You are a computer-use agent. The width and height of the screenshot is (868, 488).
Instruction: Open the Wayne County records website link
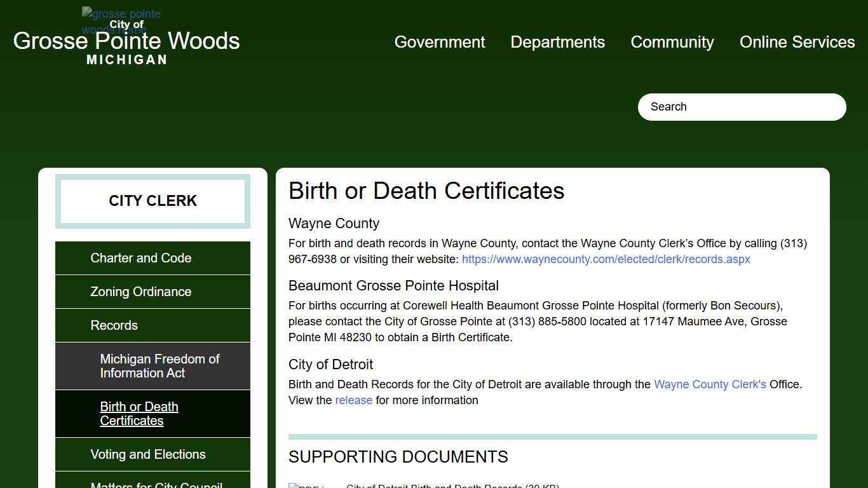[606, 259]
